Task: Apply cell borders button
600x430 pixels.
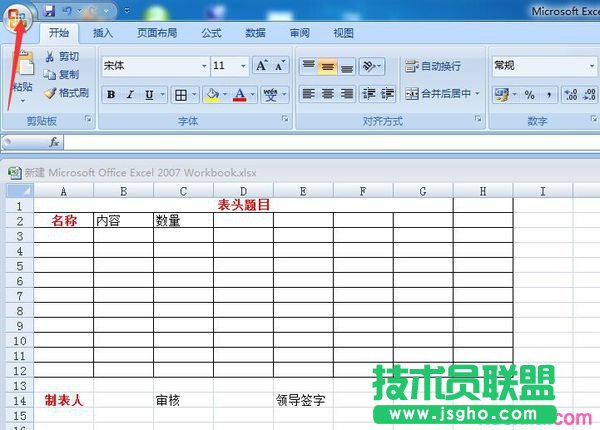Action: pos(181,95)
